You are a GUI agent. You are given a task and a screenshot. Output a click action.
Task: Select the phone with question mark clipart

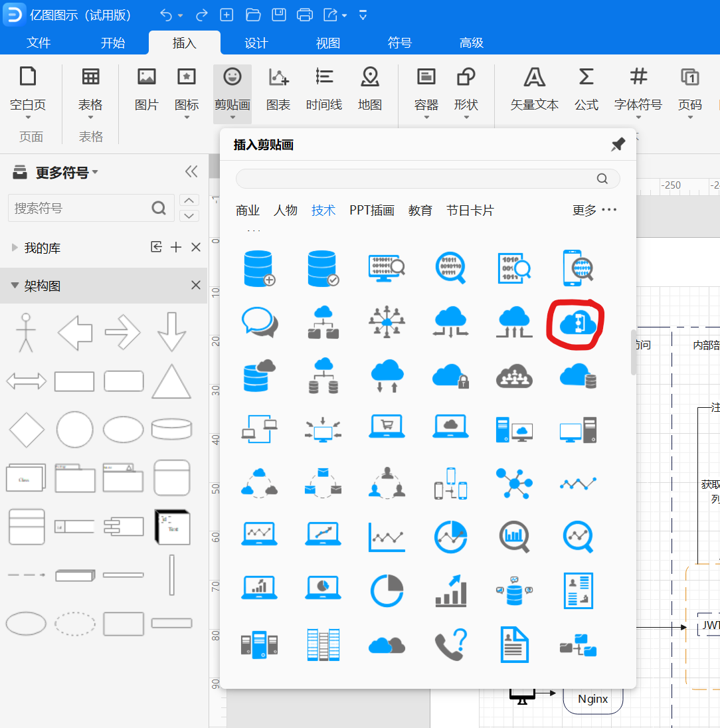(x=450, y=644)
